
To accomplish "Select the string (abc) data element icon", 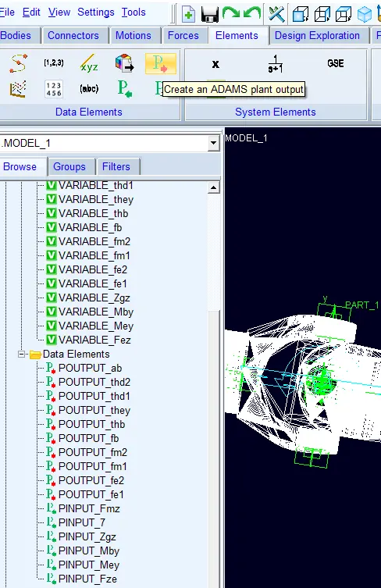I will pyautogui.click(x=89, y=89).
